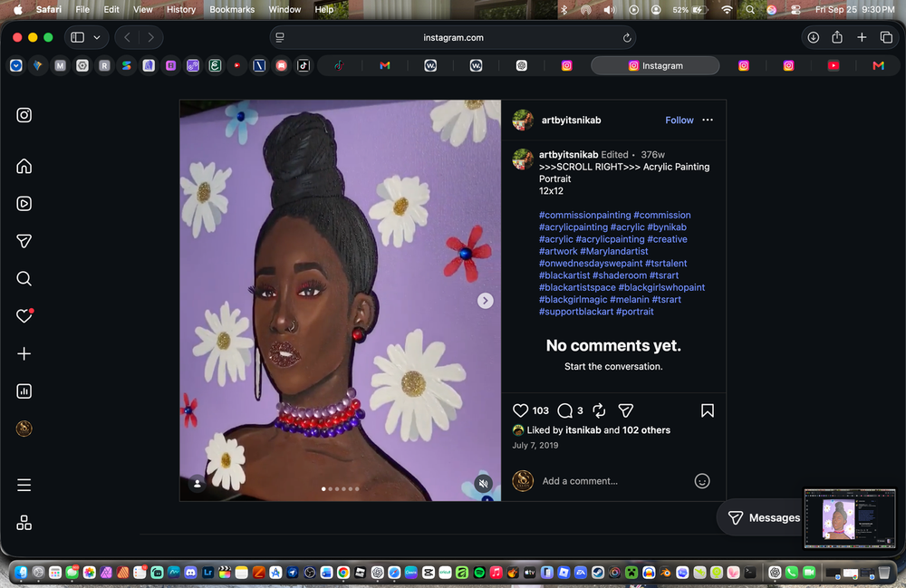The height and width of the screenshot is (588, 906).
Task: Open comments via the speech bubble icon
Action: click(x=564, y=410)
